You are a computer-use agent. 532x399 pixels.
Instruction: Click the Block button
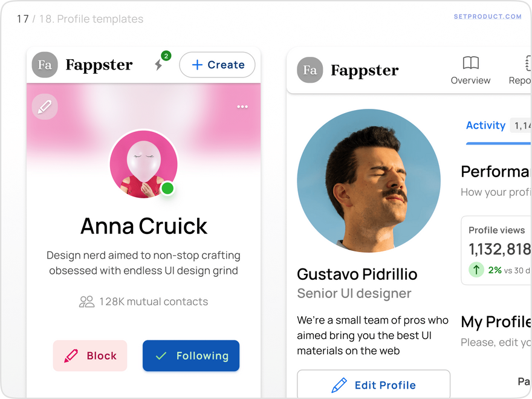point(90,355)
